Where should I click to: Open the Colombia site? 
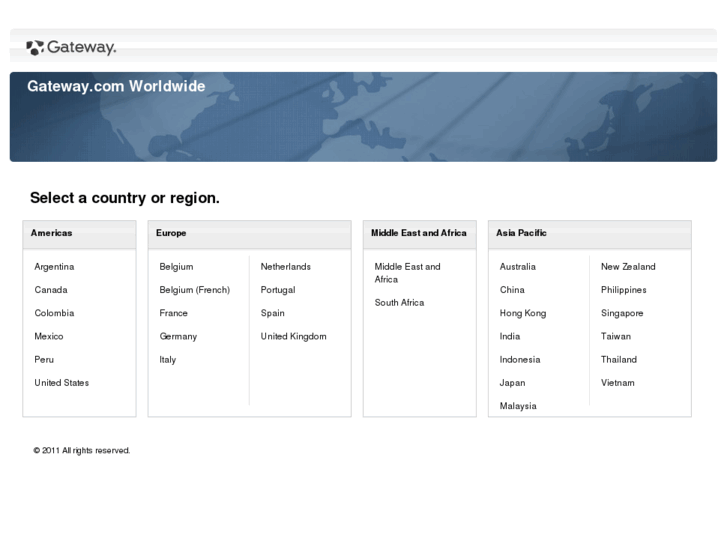(x=54, y=313)
